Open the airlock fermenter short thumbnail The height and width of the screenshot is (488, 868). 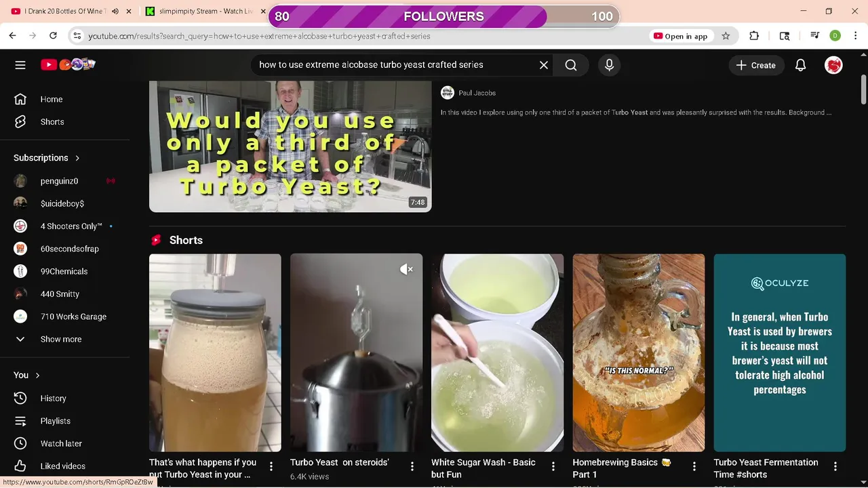356,352
